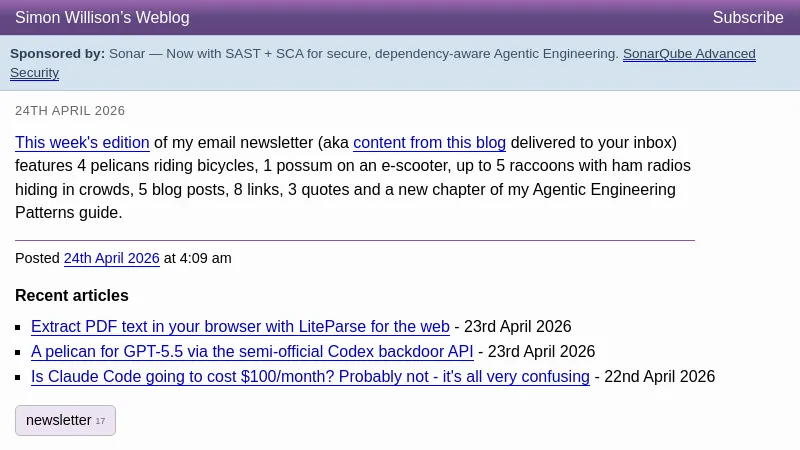Image resolution: width=800 pixels, height=450 pixels.
Task: Click the Sponsored by label
Action: (57, 54)
